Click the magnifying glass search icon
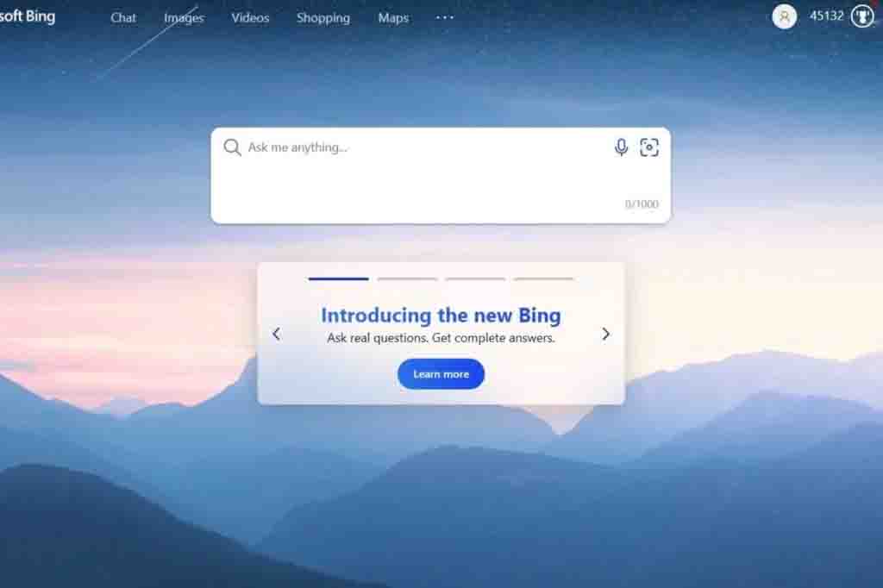The image size is (883, 588). [232, 147]
